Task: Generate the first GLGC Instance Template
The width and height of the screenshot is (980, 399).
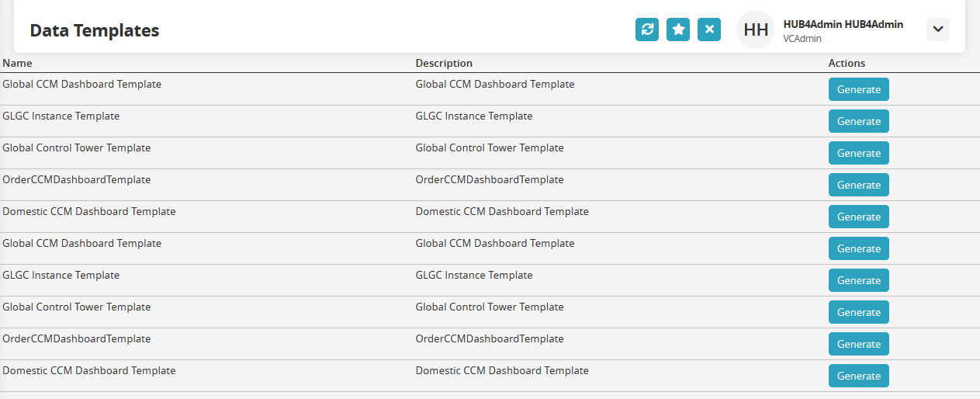Action: point(859,121)
